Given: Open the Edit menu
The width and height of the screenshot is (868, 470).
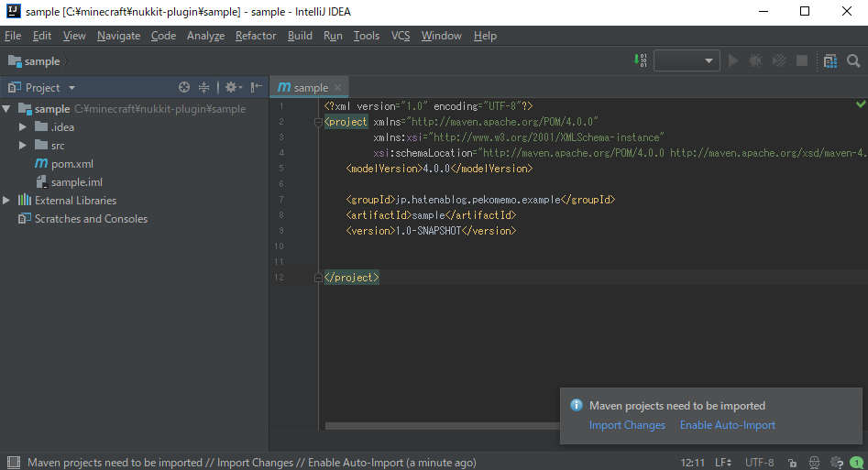Looking at the screenshot, I should click(42, 36).
